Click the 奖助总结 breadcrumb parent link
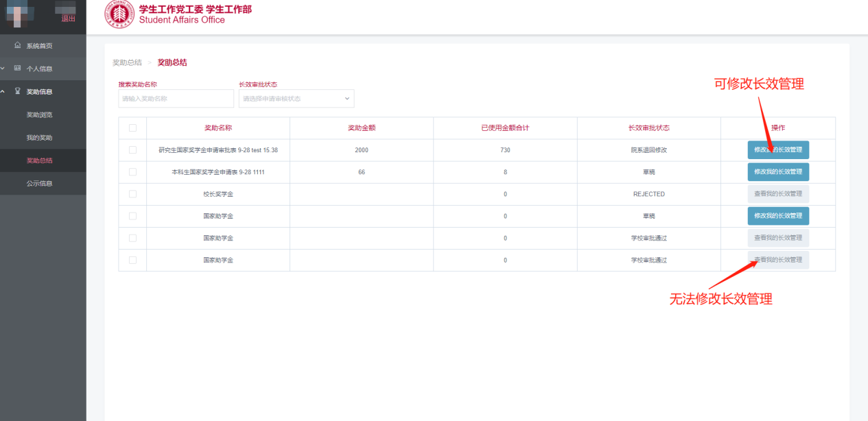868x421 pixels. click(x=127, y=62)
